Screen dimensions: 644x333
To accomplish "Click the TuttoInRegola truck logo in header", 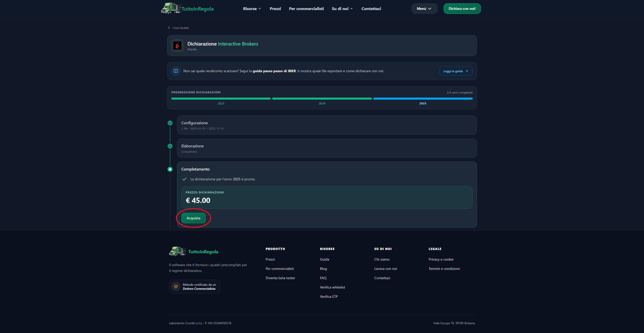I will (x=171, y=8).
